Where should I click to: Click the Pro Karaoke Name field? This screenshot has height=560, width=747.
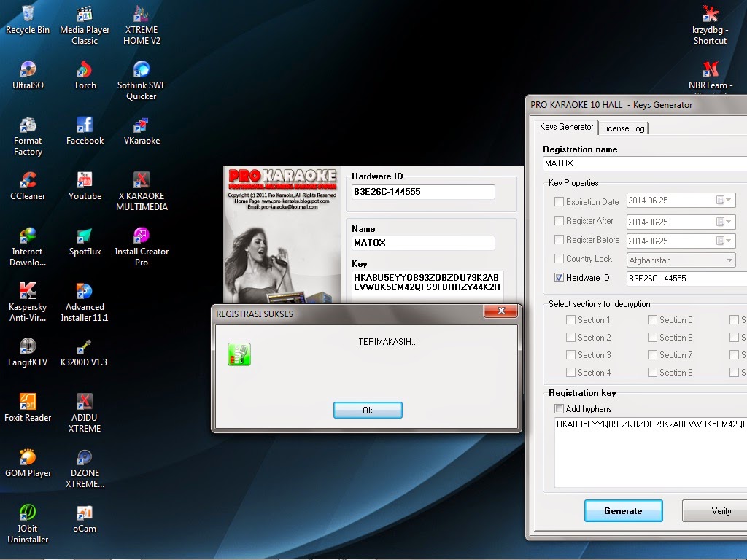tap(423, 243)
